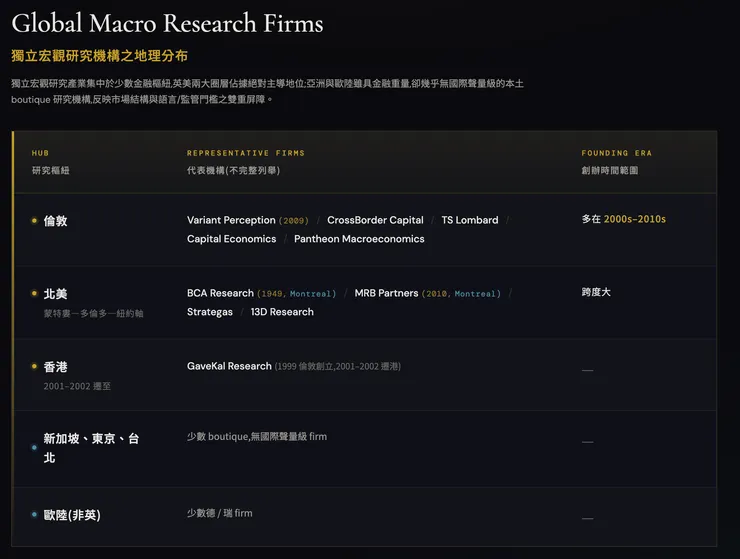Screen dimensions: 740x559
Task: Click MRB Partners firm name
Action: pyautogui.click(x=386, y=293)
